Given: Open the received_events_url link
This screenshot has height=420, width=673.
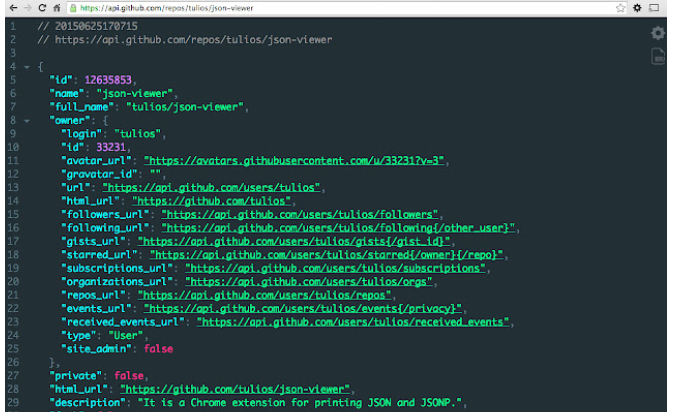Looking at the screenshot, I should [x=353, y=322].
